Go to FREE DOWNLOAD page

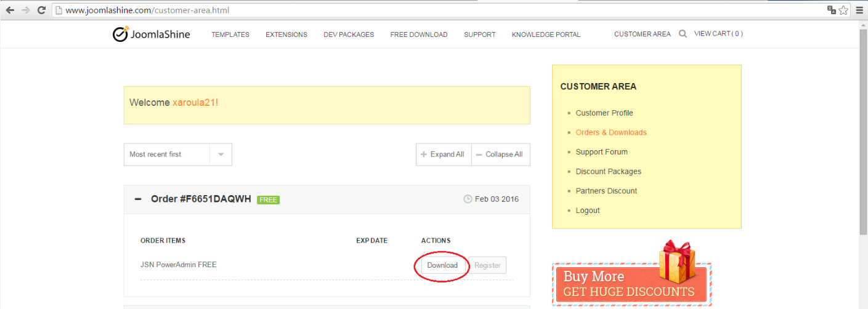point(419,35)
